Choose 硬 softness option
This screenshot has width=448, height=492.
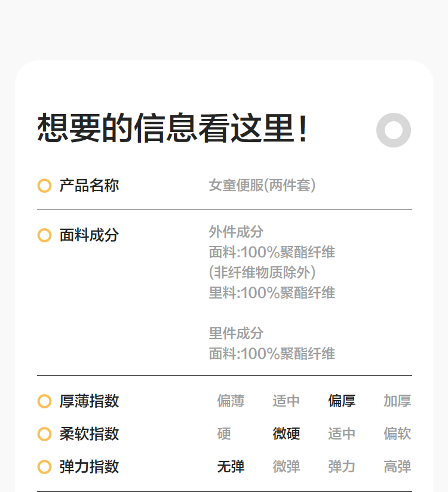pyautogui.click(x=224, y=434)
